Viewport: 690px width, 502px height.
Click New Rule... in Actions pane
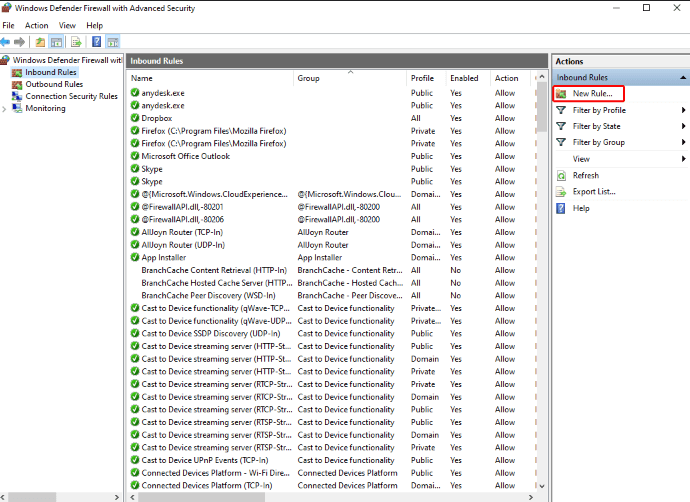coord(592,94)
